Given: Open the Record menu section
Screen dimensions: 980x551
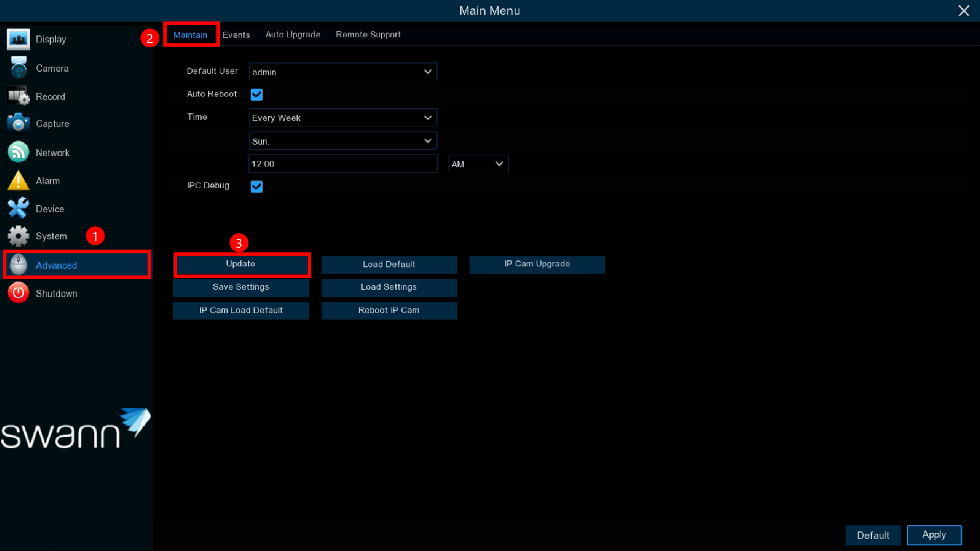Looking at the screenshot, I should point(50,97).
